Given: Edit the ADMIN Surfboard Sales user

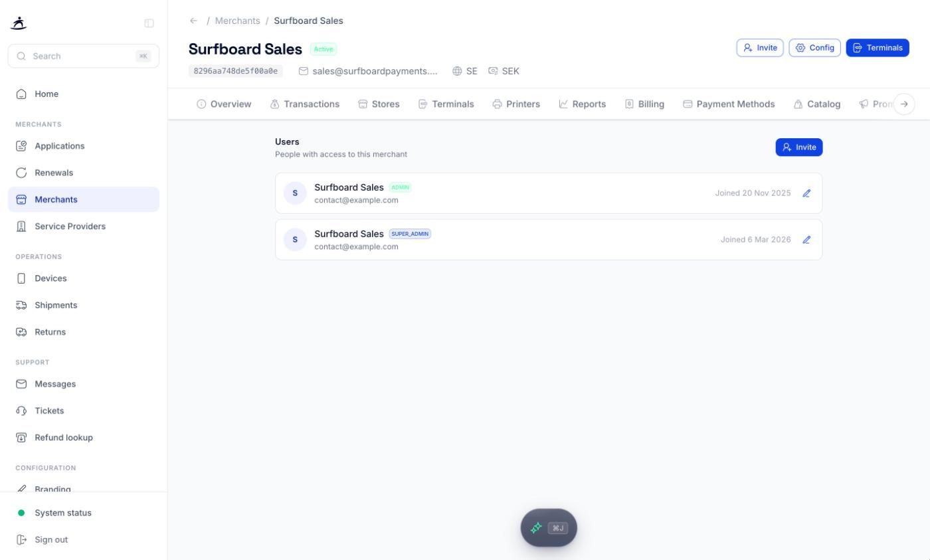Looking at the screenshot, I should pos(806,193).
